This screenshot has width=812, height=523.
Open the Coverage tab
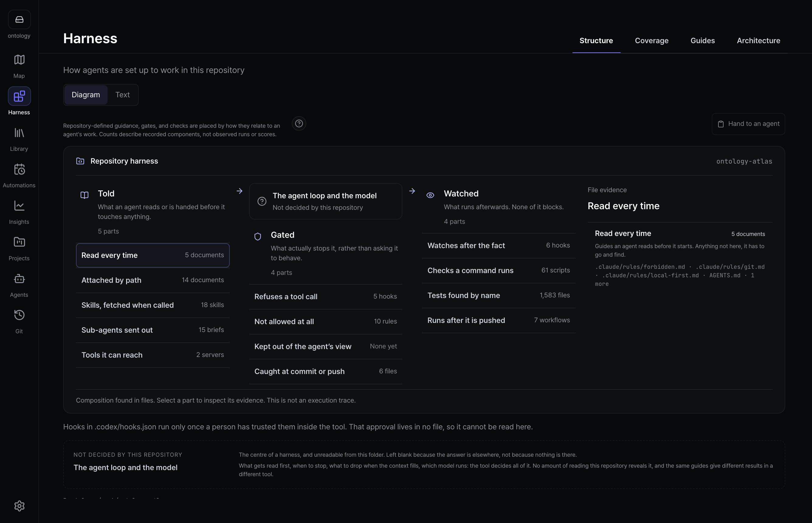tap(652, 41)
